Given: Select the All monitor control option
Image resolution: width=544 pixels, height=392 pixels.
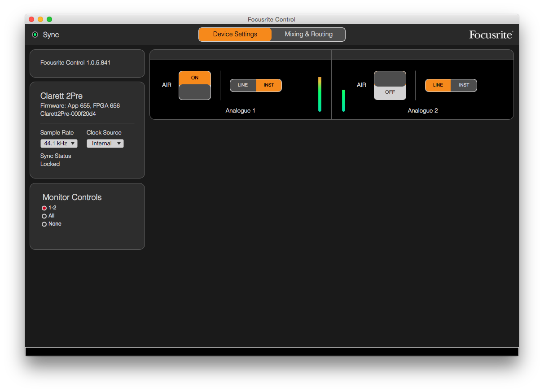Looking at the screenshot, I should coord(44,216).
